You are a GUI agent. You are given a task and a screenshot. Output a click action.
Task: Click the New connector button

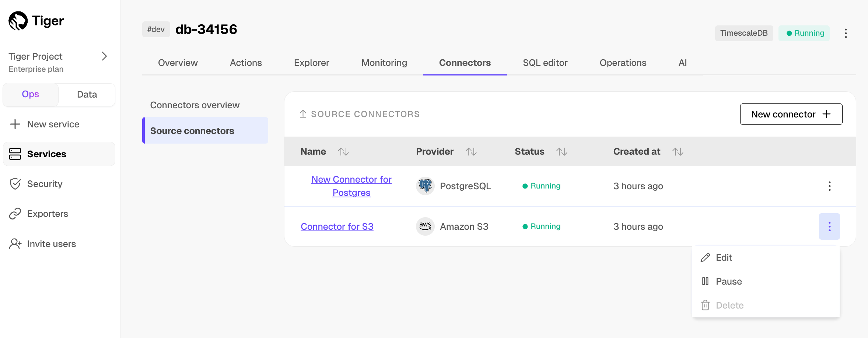[791, 115]
